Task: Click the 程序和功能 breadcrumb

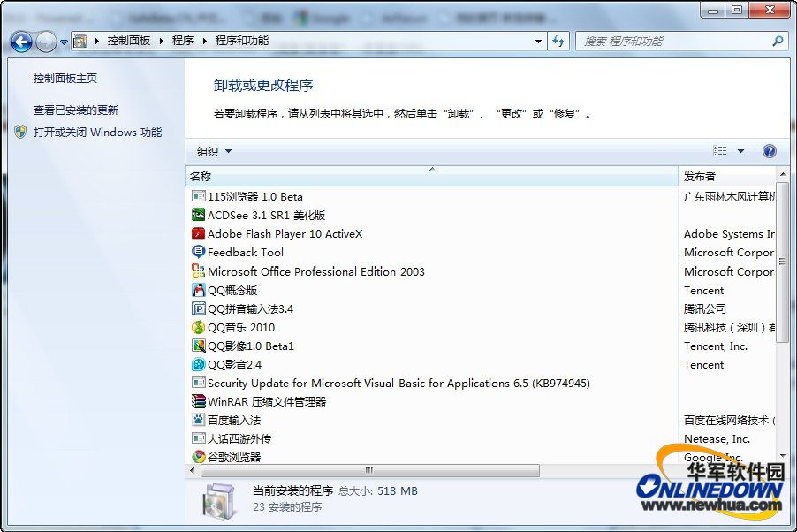Action: 241,41
